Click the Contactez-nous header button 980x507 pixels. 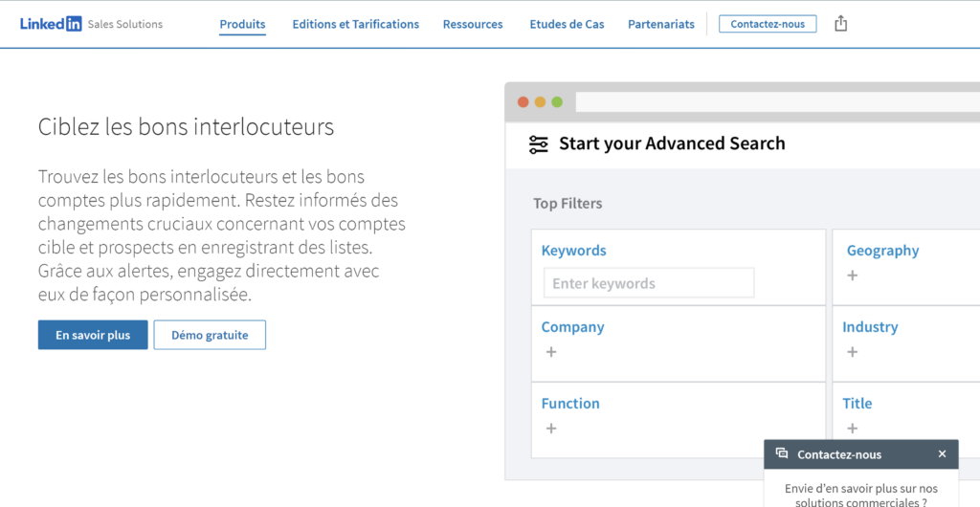[x=768, y=24]
